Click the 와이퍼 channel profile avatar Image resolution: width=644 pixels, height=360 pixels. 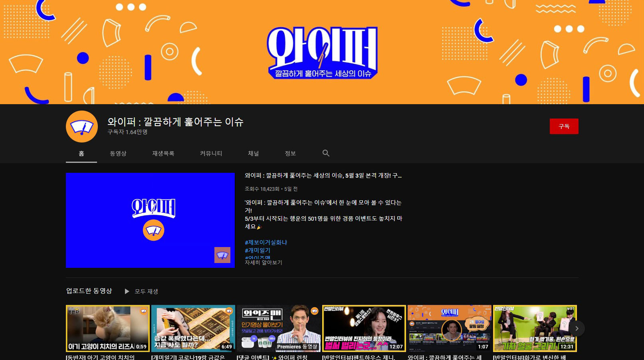click(x=81, y=126)
